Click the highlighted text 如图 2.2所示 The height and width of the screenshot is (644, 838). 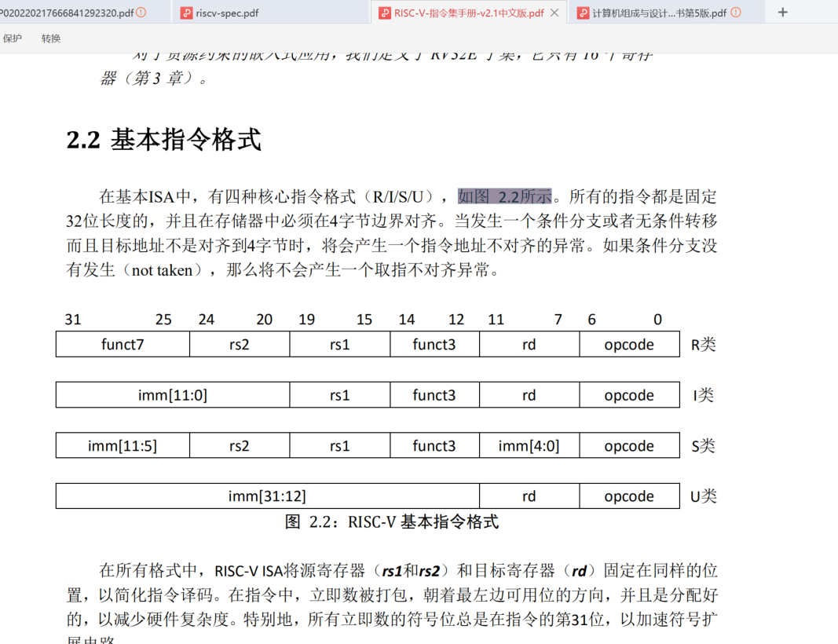click(504, 196)
